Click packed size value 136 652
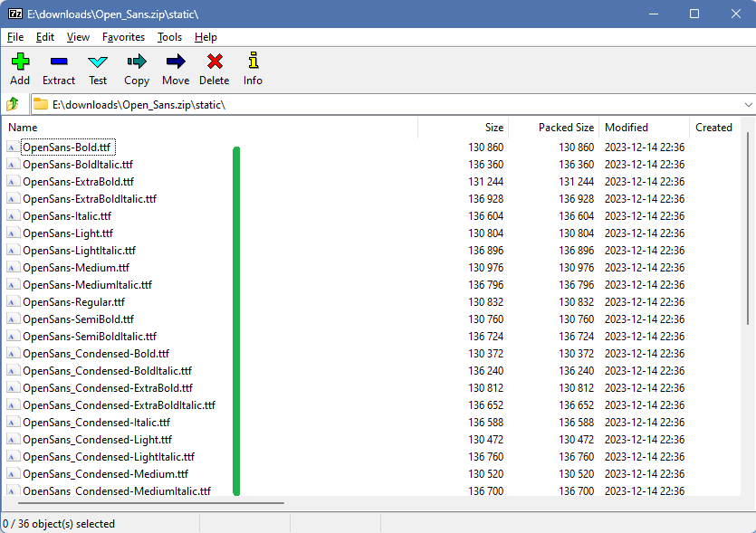 point(576,405)
